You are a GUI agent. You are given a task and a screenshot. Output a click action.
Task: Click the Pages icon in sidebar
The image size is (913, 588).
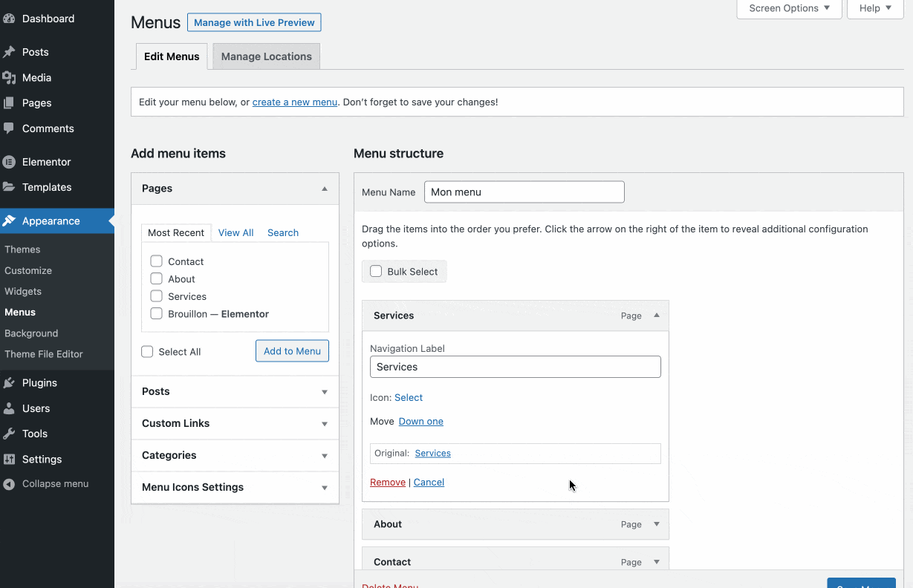click(9, 103)
